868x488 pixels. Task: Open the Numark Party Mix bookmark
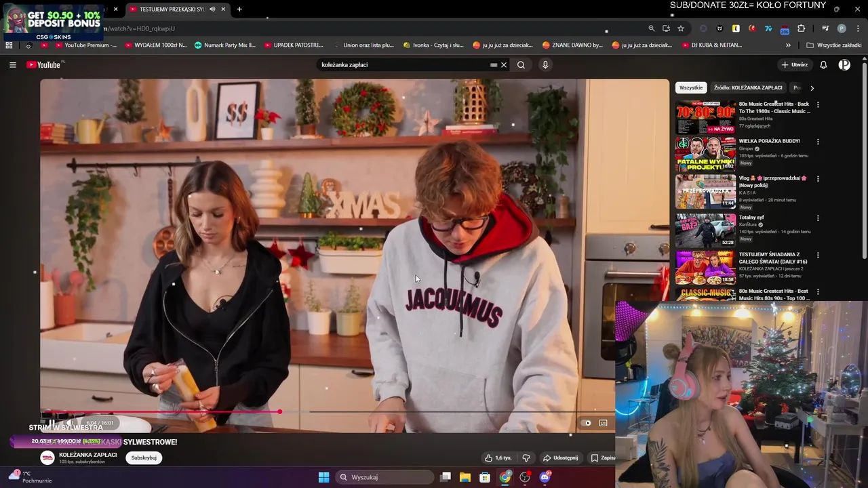[225, 45]
